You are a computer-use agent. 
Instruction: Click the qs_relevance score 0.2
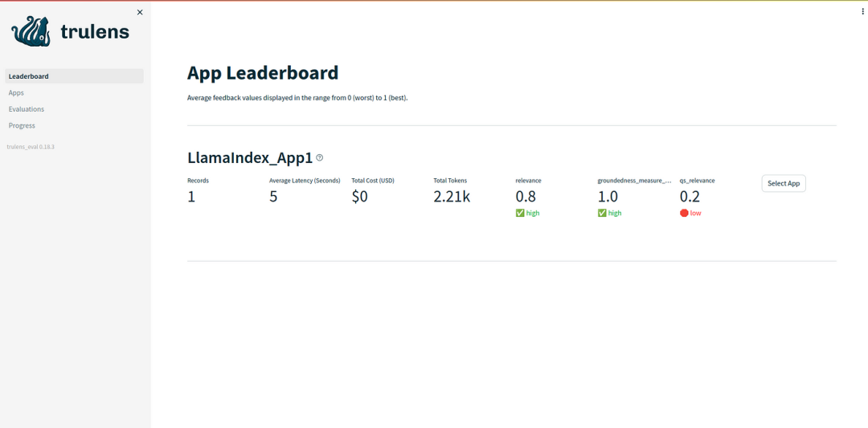point(690,196)
